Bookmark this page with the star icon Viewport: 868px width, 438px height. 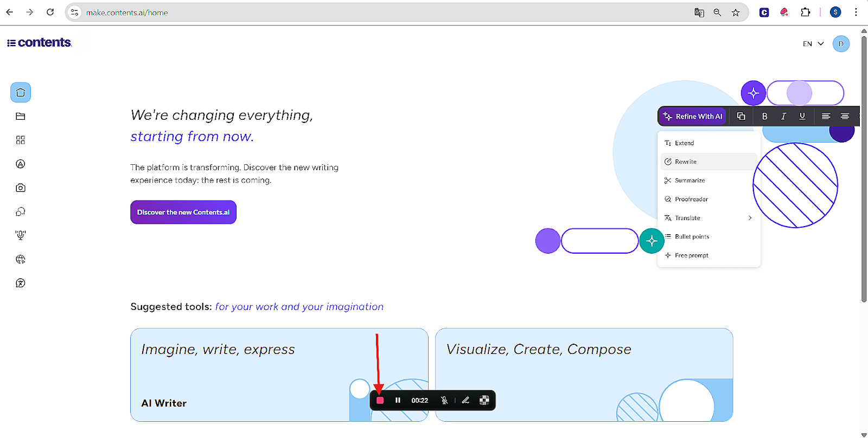(x=736, y=12)
